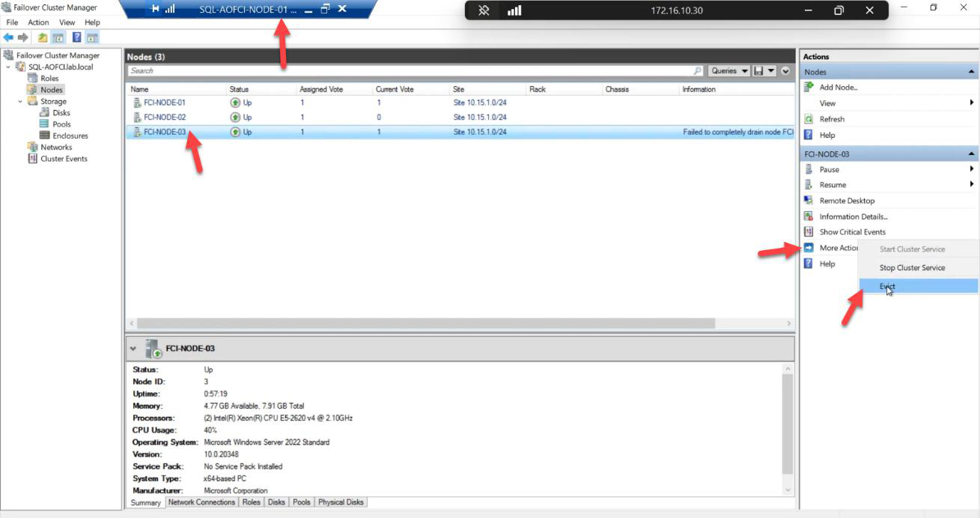Screen dimensions: 980x518
Task: Click the Information Details icon
Action: click(x=809, y=216)
